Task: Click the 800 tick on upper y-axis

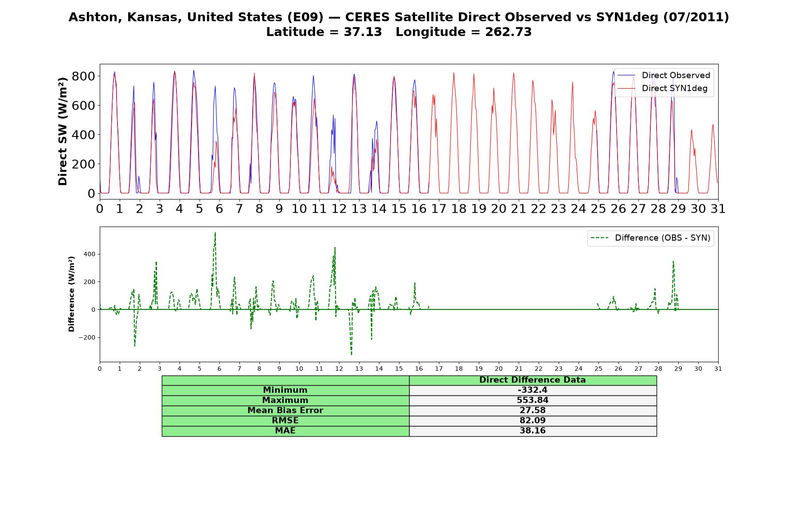Action: pyautogui.click(x=83, y=76)
